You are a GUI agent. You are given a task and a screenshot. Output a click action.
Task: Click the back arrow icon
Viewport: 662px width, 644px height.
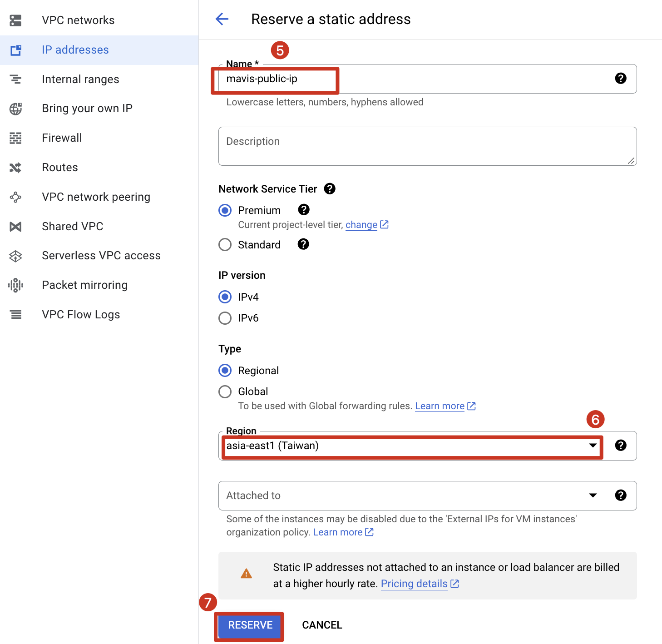pyautogui.click(x=222, y=19)
